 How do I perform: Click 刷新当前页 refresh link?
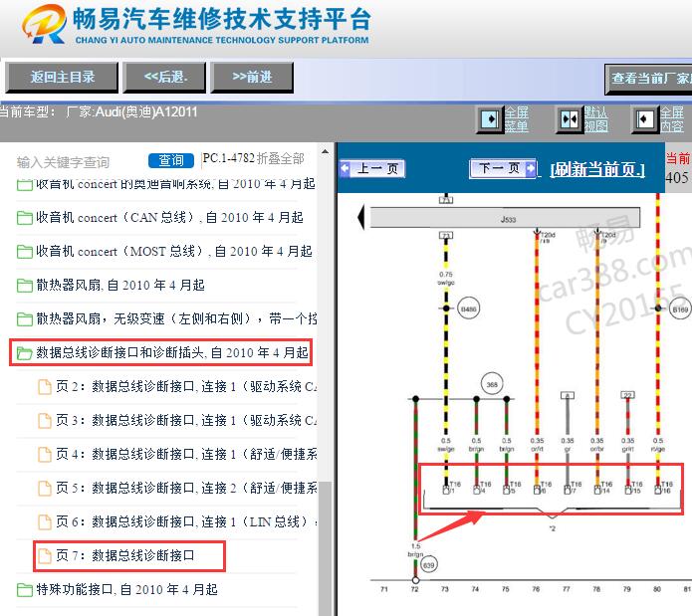pyautogui.click(x=597, y=169)
